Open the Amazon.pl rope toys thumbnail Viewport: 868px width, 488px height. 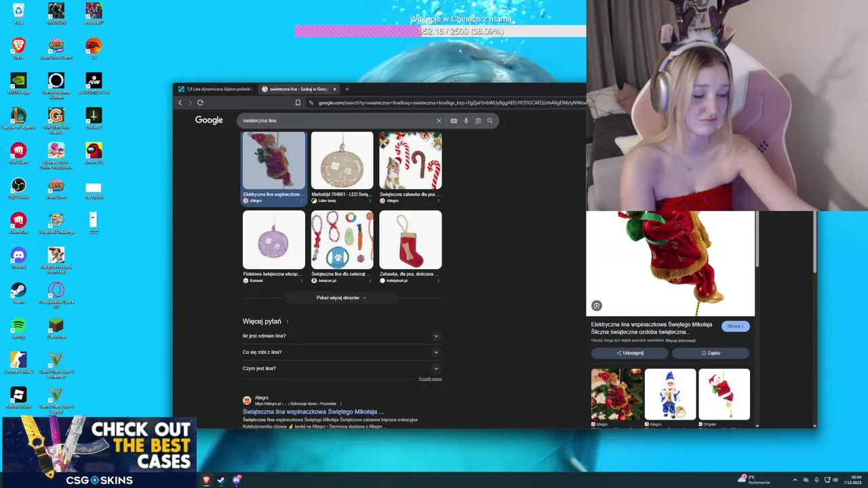[x=342, y=240]
